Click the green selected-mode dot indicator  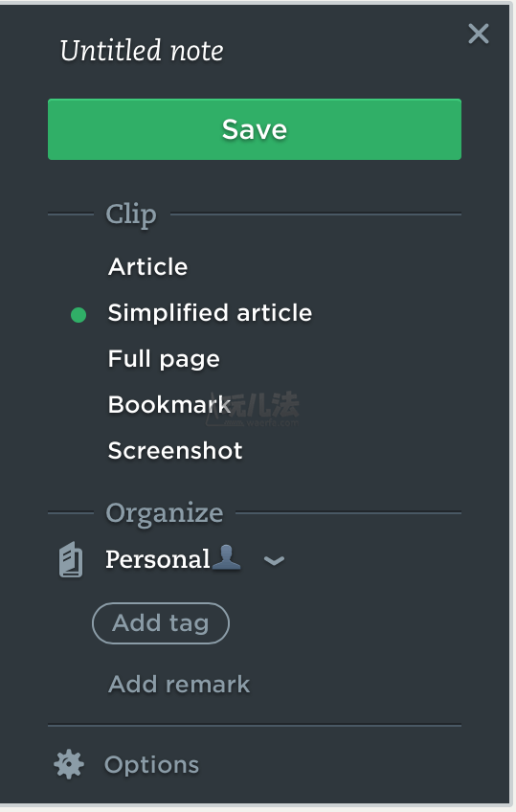point(79,315)
